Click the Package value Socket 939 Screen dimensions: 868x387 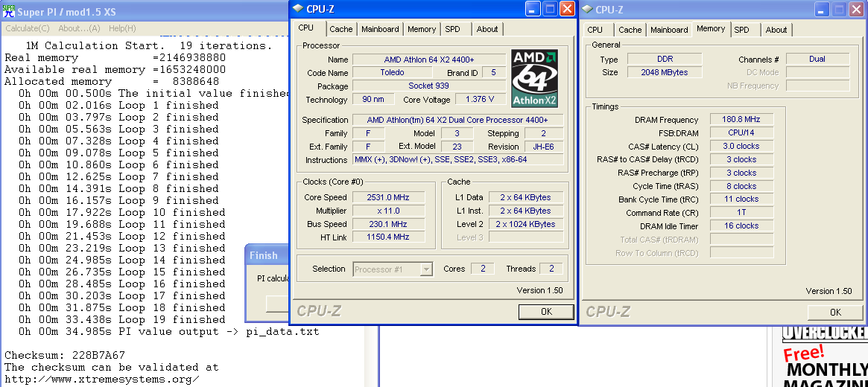point(429,86)
